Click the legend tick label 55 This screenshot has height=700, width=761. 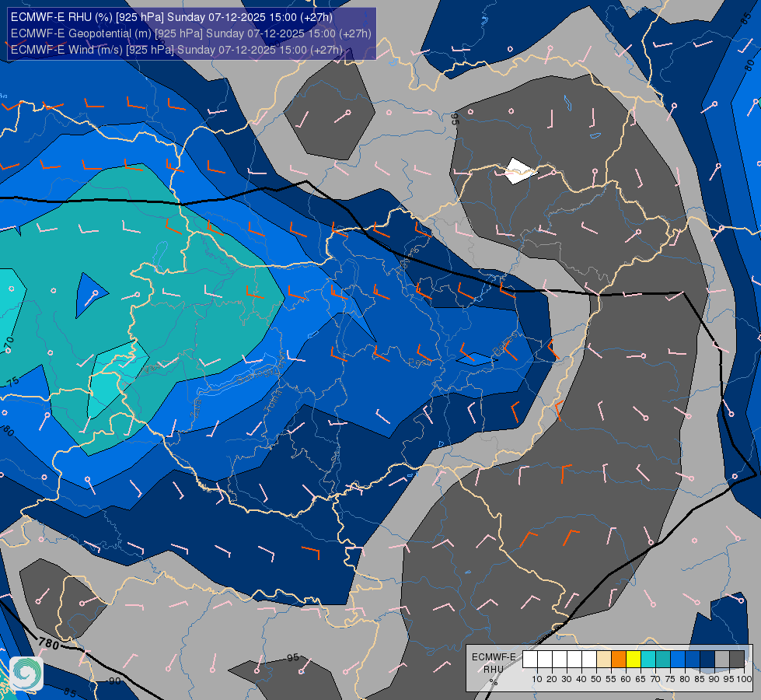(x=611, y=679)
